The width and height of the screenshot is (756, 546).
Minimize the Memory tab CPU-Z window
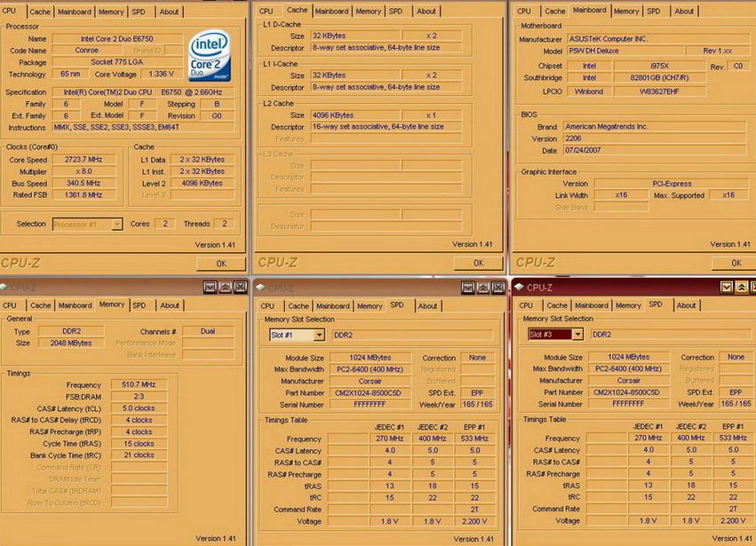pyautogui.click(x=211, y=288)
